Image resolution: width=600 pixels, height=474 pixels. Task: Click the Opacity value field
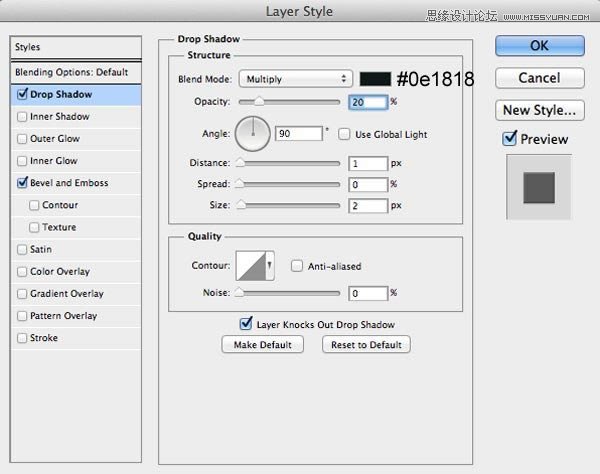click(368, 102)
